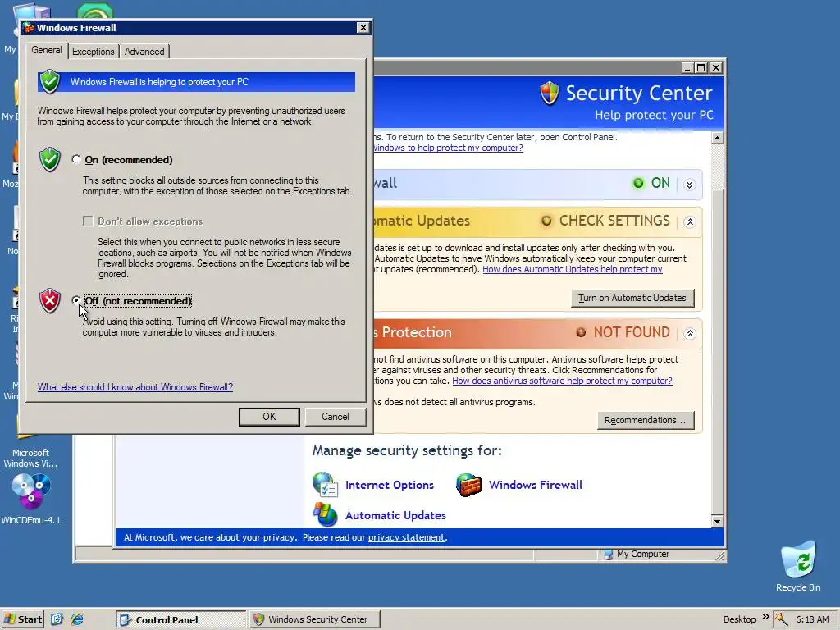The height and width of the screenshot is (630, 840).
Task: Open the General tab
Action: [x=47, y=50]
